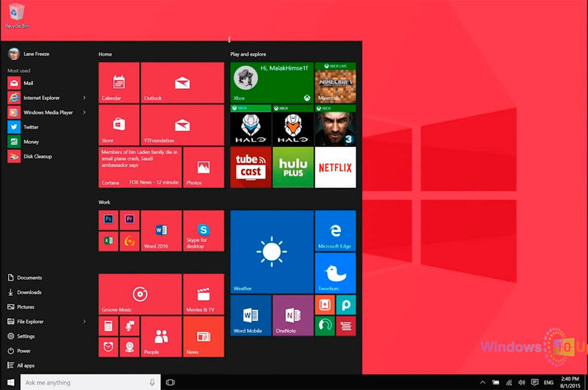Open the People tile

(x=161, y=336)
